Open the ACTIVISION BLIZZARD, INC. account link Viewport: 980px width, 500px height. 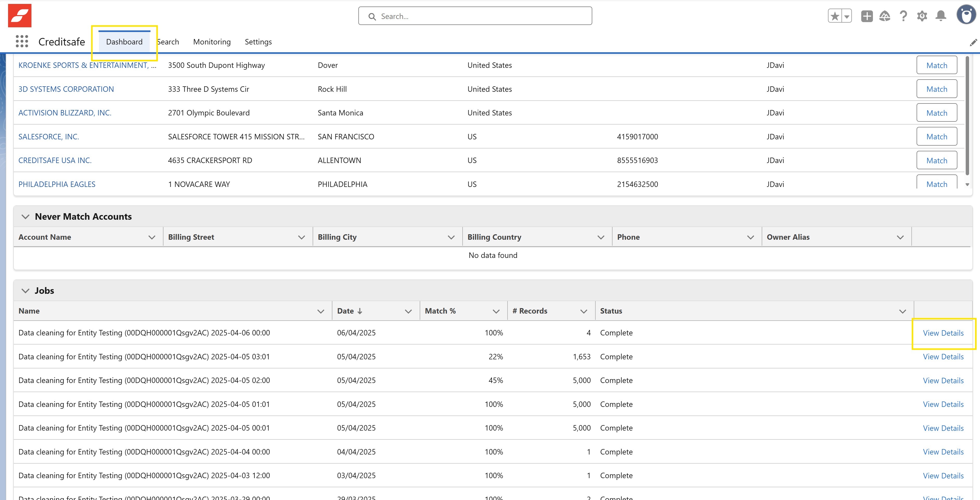[x=65, y=113]
